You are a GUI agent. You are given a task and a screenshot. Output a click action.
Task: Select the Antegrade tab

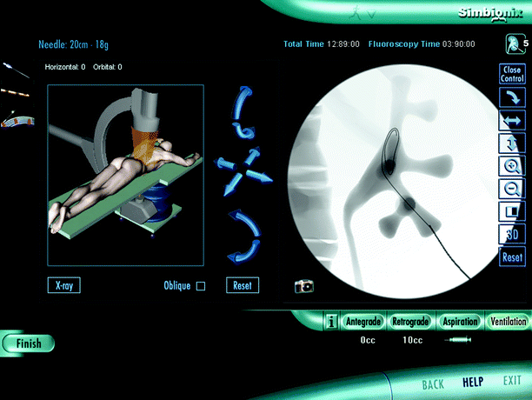point(362,322)
